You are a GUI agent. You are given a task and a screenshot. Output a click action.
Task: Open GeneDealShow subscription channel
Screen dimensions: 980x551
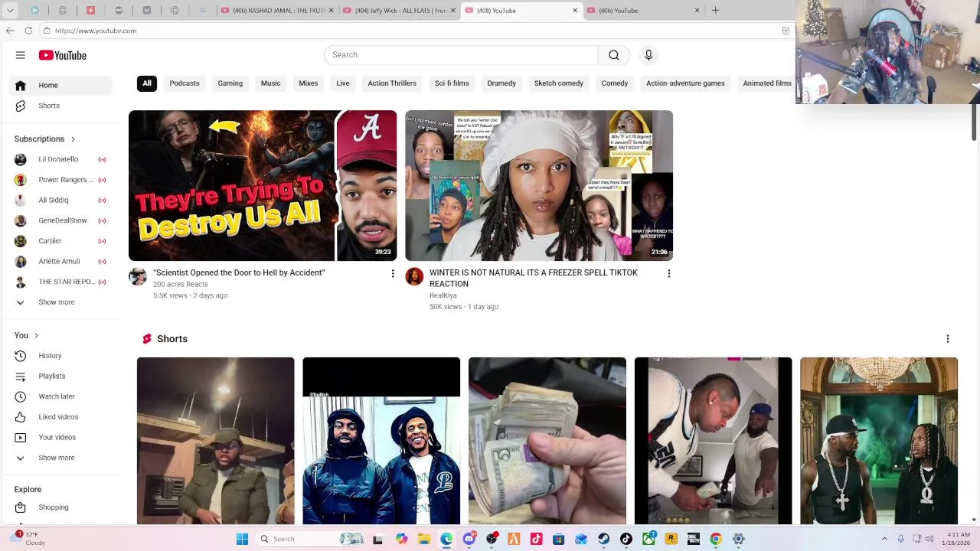pos(60,220)
